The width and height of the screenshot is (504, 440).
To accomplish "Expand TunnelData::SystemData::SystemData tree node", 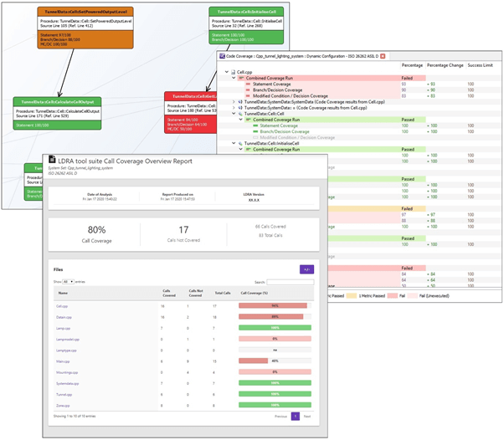I will coord(234,102).
